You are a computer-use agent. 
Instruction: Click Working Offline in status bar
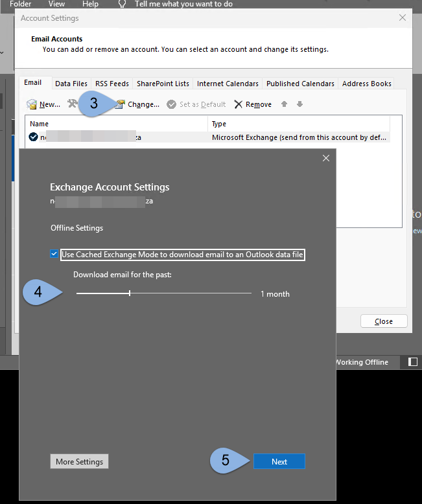coord(362,362)
